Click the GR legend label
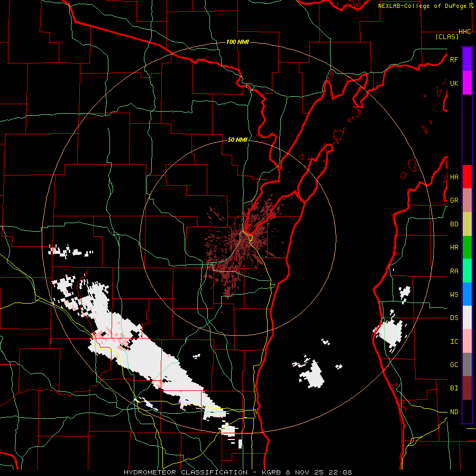 point(454,200)
